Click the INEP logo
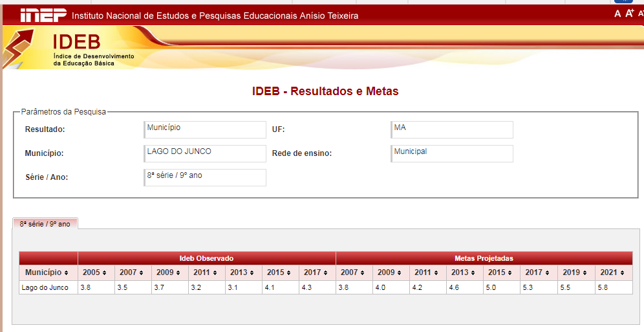 coord(43,15)
